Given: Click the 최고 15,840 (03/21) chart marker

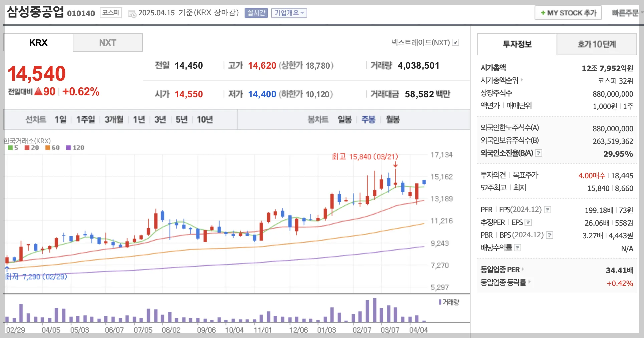Looking at the screenshot, I should [x=365, y=157].
